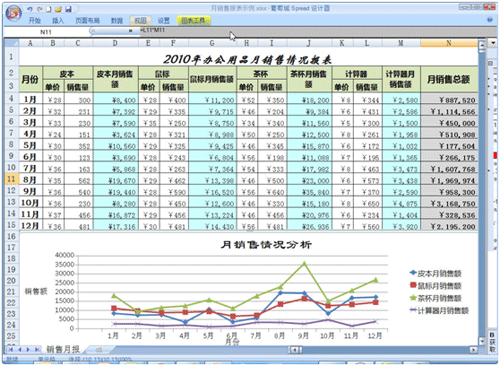The height and width of the screenshot is (366, 500).
Task: Save the workbook with the floppy icon
Action: click(x=68, y=9)
